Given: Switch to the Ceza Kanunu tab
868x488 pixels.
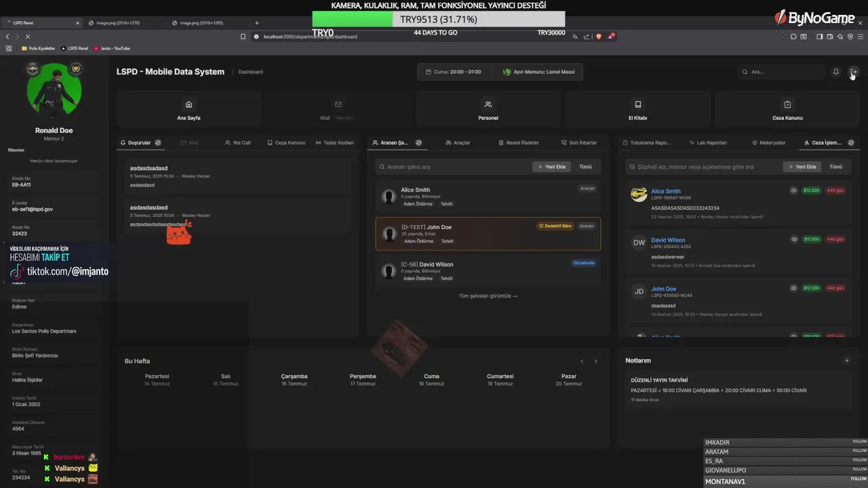Looking at the screenshot, I should pyautogui.click(x=286, y=143).
